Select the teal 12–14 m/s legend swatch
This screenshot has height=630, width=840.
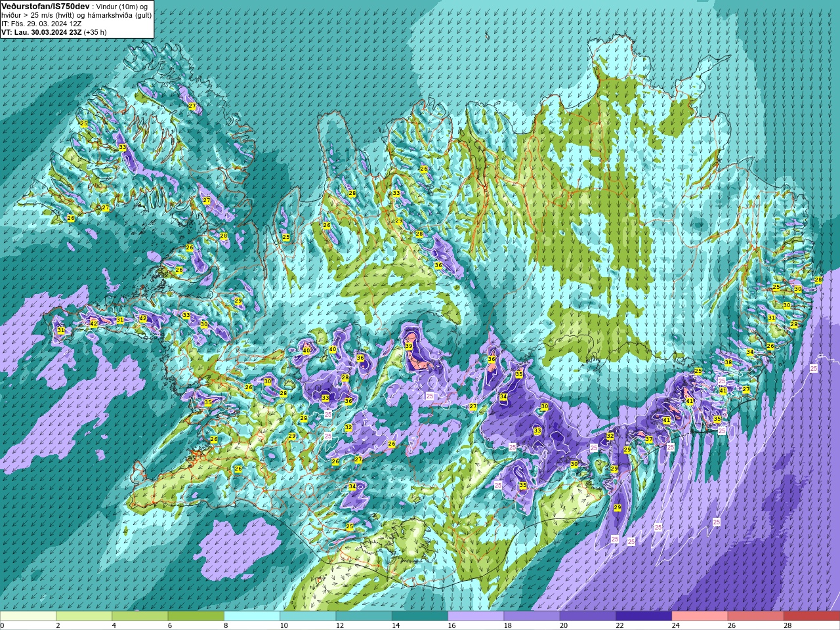(x=364, y=616)
